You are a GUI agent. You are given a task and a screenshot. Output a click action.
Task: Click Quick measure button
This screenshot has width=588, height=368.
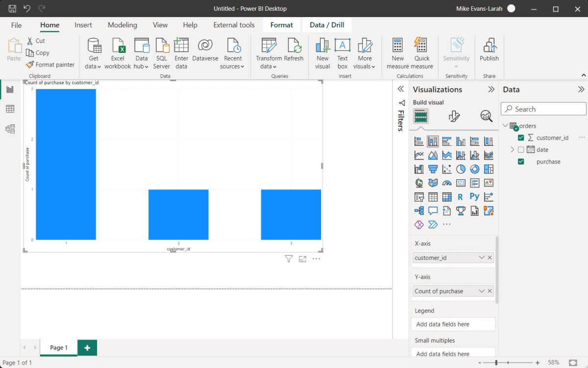(422, 53)
